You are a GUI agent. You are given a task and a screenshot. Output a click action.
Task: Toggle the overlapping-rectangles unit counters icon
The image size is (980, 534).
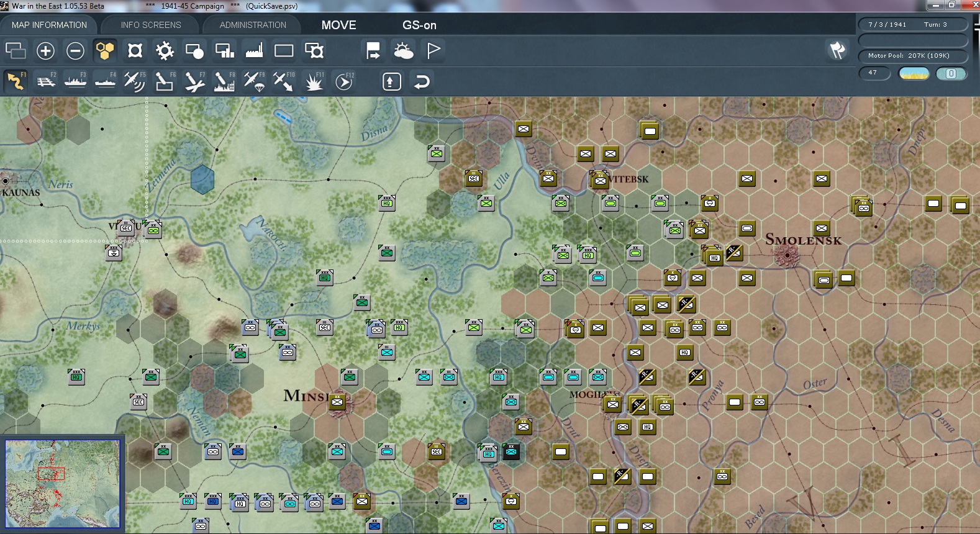coord(16,51)
